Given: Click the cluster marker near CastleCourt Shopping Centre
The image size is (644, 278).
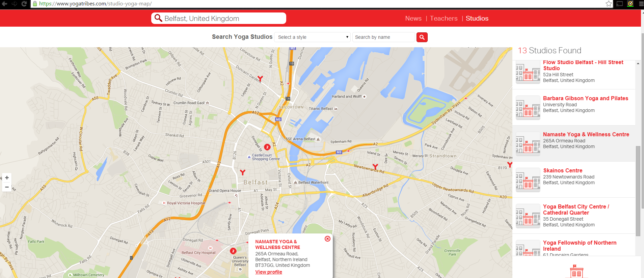Looking at the screenshot, I should (x=267, y=147).
